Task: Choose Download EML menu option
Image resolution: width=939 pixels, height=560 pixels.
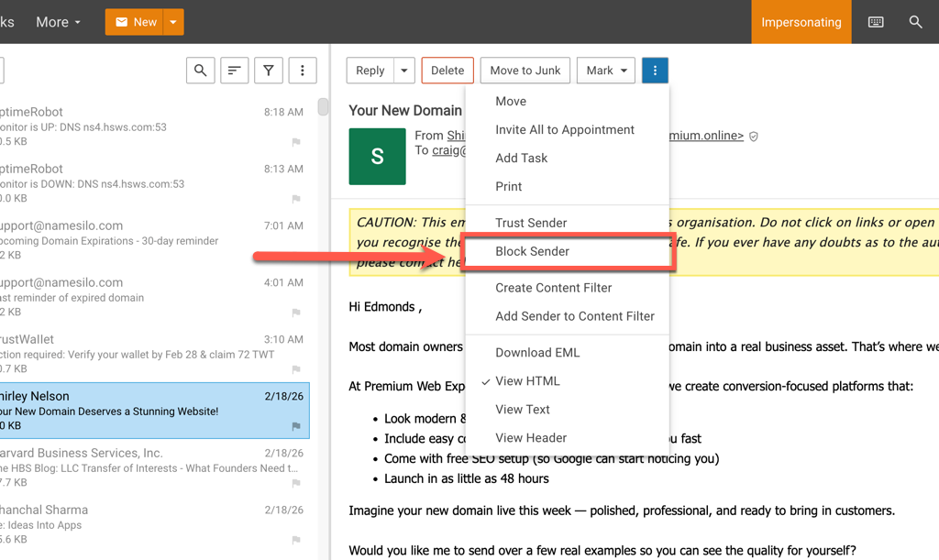Action: 537,353
